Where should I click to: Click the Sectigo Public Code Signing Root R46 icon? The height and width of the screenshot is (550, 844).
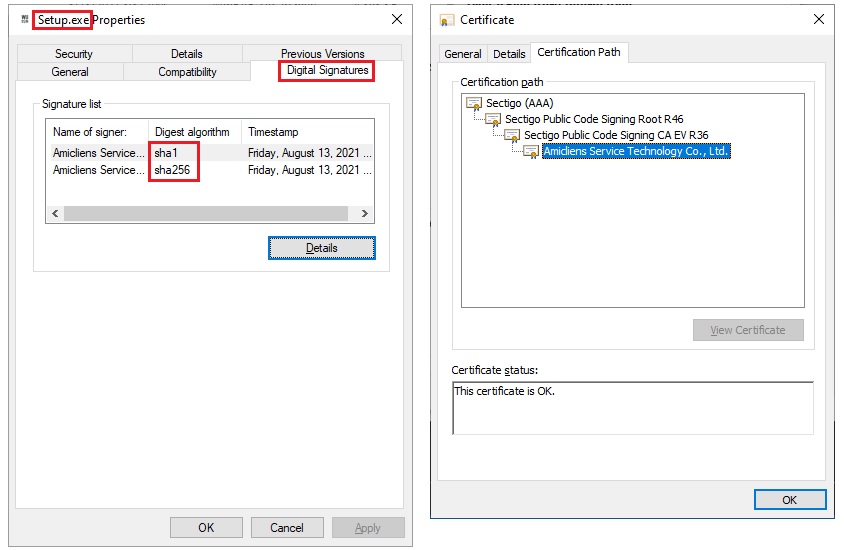493,119
